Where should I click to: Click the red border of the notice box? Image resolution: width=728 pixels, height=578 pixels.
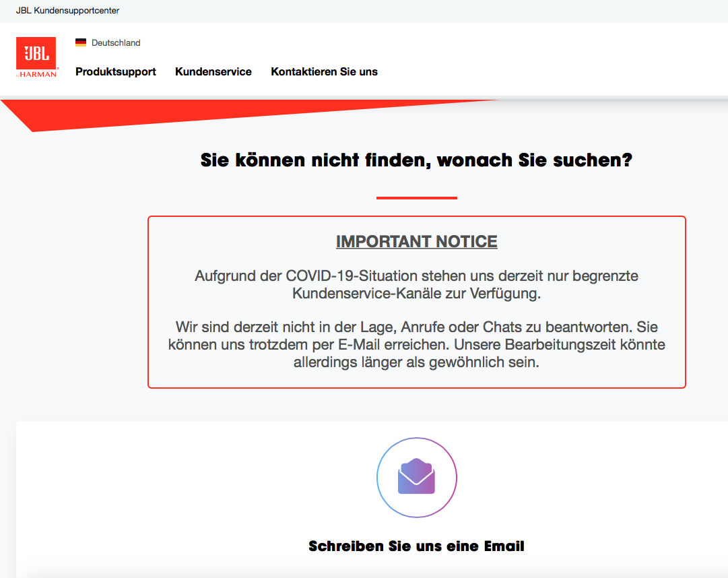(416, 216)
